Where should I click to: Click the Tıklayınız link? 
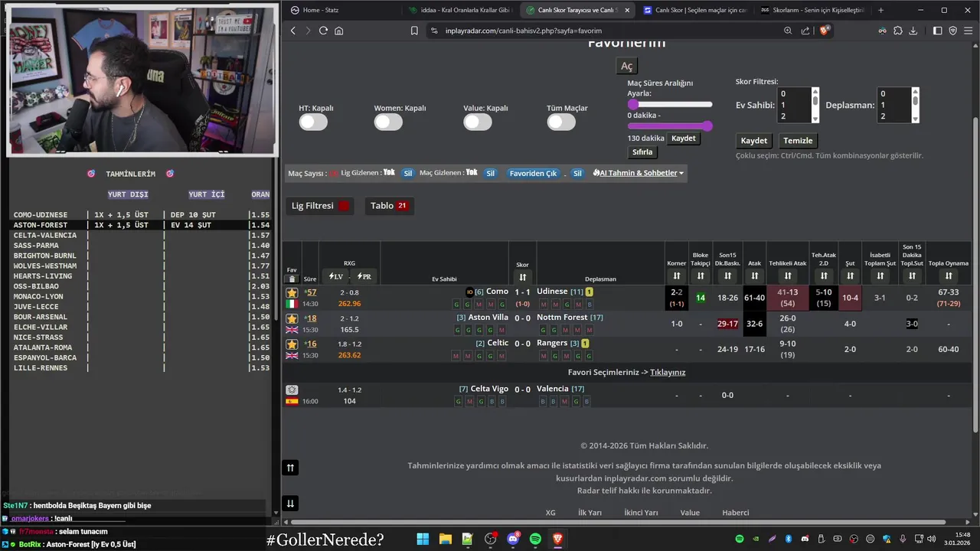tap(668, 373)
